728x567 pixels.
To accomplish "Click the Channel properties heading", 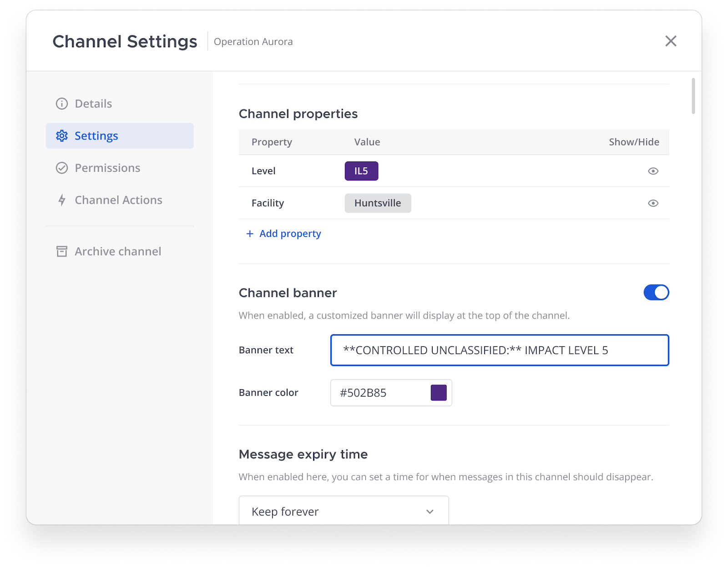I will tap(298, 114).
